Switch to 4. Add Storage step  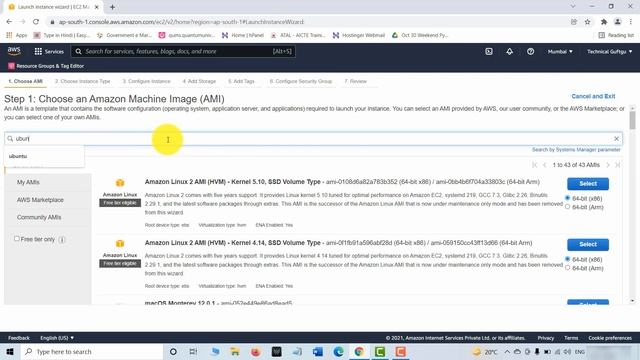(199, 81)
